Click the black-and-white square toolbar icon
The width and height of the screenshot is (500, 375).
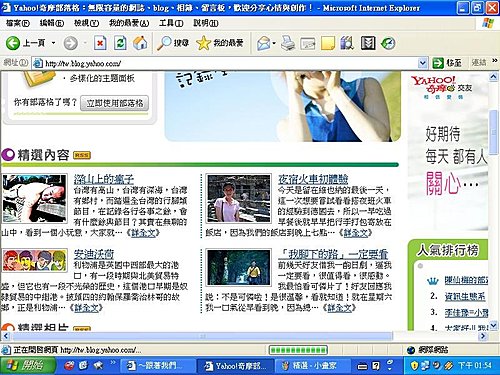tap(368, 43)
